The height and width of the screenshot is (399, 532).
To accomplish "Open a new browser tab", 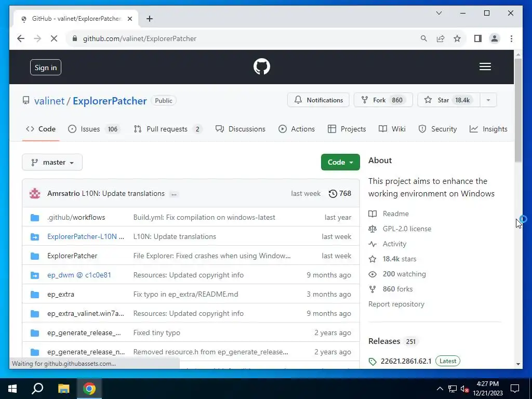I will 149,19.
